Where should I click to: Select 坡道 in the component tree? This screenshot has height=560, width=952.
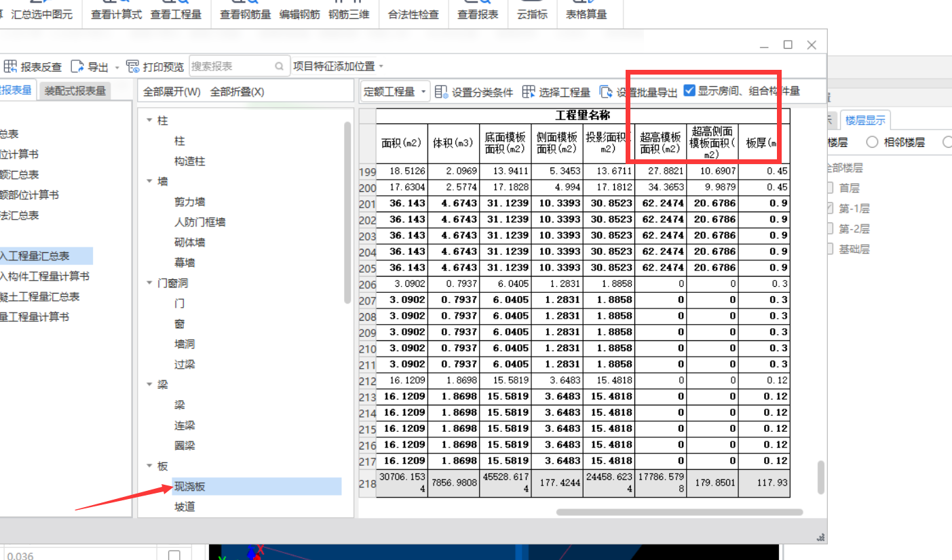[185, 507]
